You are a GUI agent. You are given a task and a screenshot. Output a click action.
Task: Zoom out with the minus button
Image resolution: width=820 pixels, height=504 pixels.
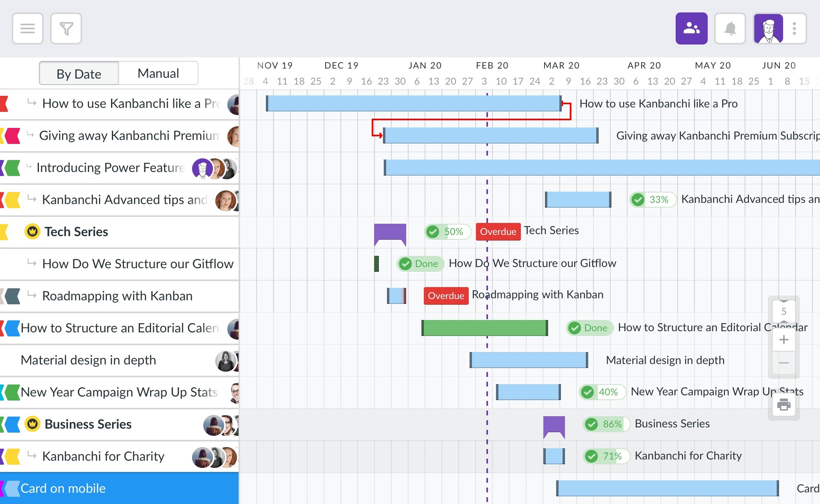point(784,363)
